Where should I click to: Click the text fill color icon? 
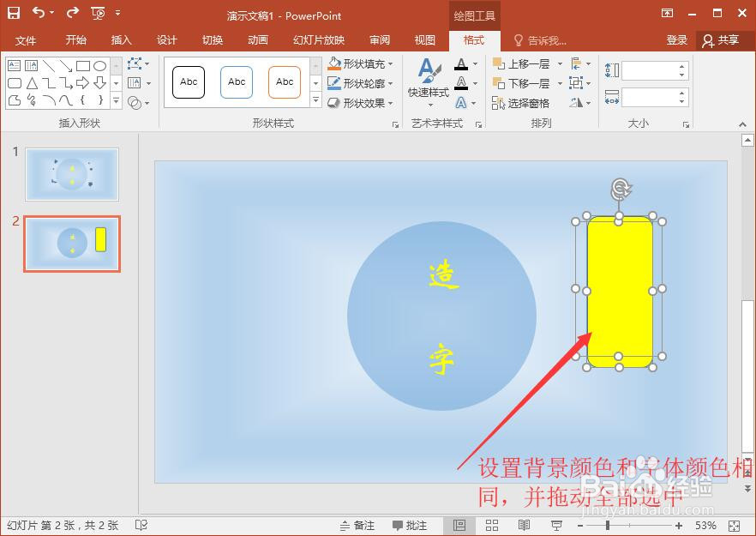click(x=461, y=64)
